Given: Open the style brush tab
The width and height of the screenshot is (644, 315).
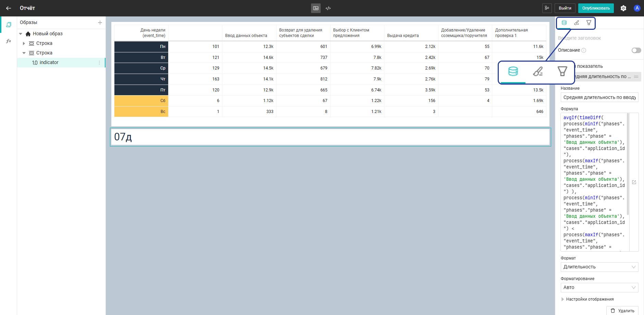Looking at the screenshot, I should click(x=577, y=23).
